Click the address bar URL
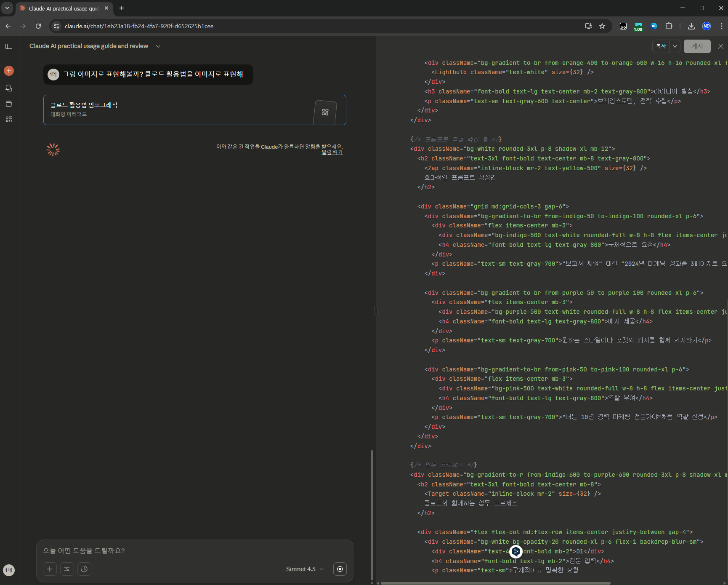Screen dimensions: 728x585 tap(139, 26)
